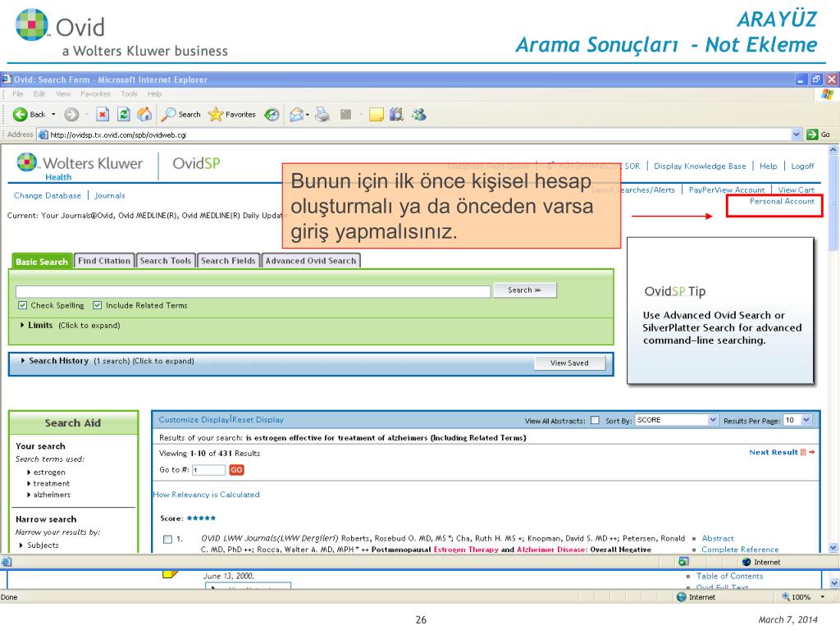Click the Reset Display link
This screenshot has width=840, height=630.
click(x=258, y=419)
